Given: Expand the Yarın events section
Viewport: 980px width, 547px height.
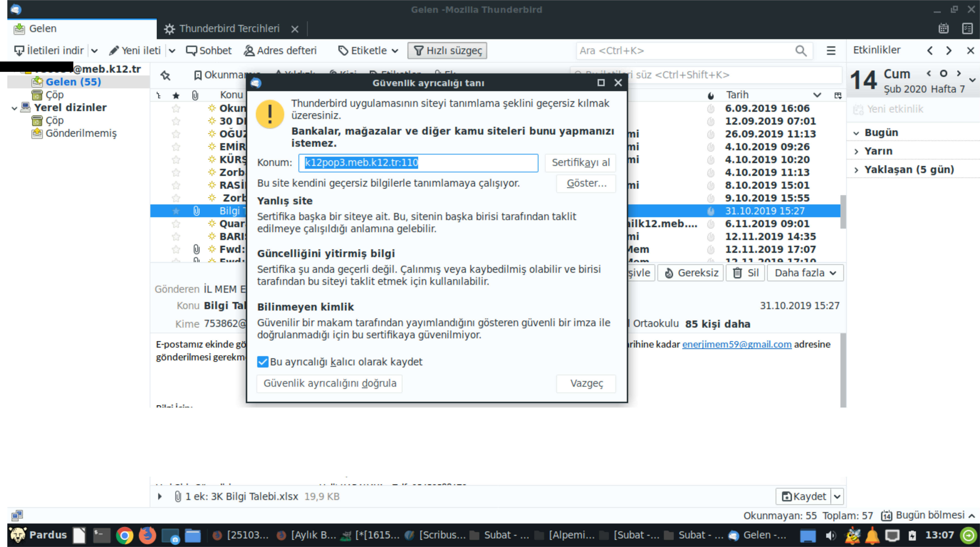Looking at the screenshot, I should 856,151.
